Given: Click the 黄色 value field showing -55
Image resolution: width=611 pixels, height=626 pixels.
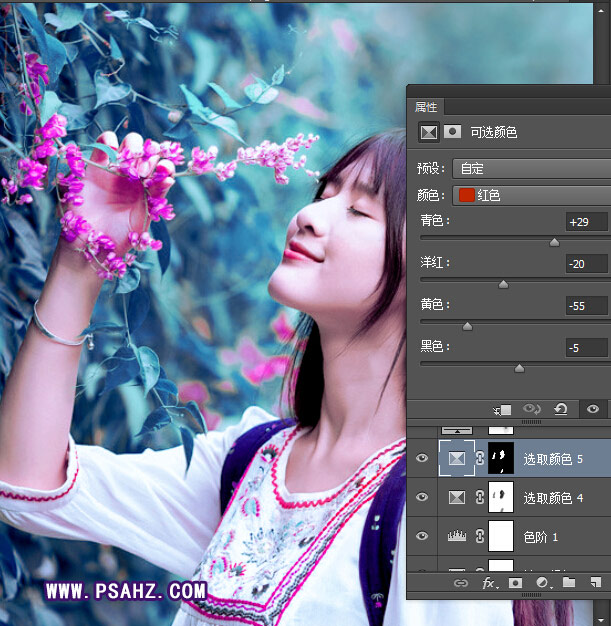Looking at the screenshot, I should [x=585, y=306].
